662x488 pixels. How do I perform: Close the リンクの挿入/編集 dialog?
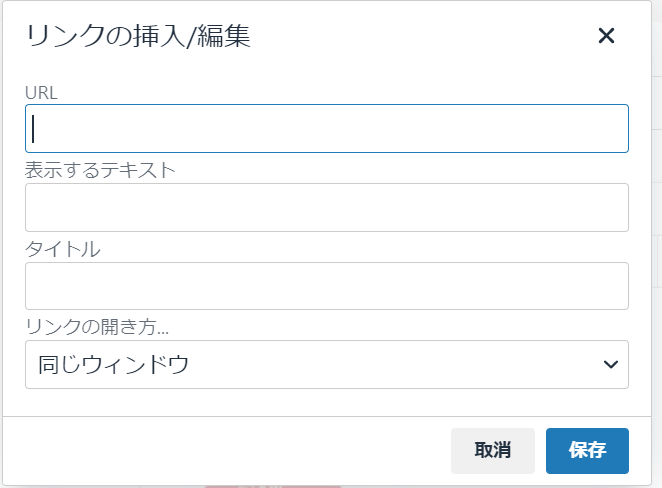(x=605, y=36)
